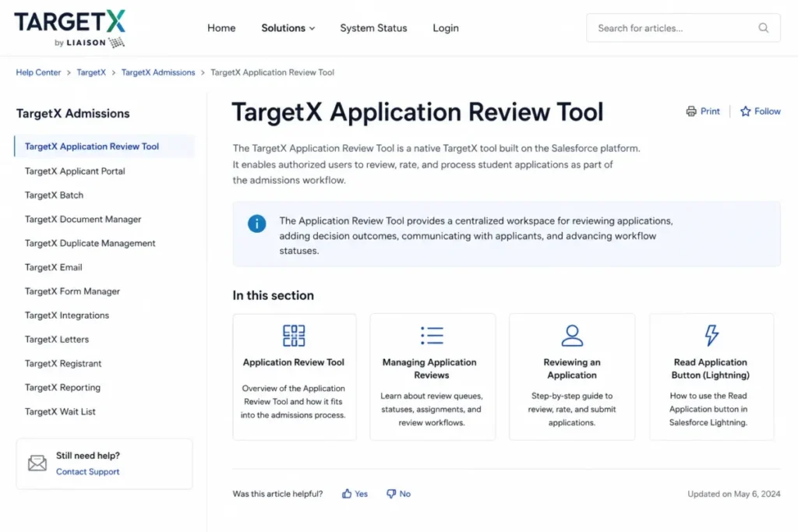Click the envelope icon in Still need help box
The image size is (798, 532).
tap(37, 463)
